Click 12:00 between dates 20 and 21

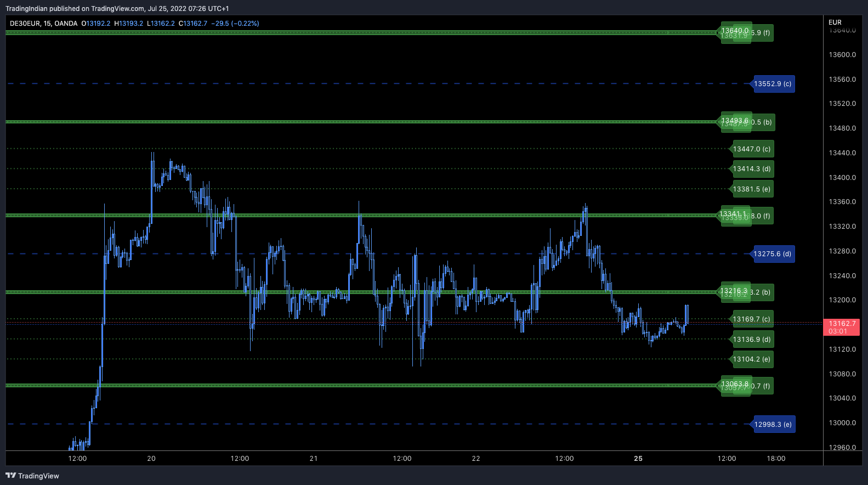pos(240,459)
